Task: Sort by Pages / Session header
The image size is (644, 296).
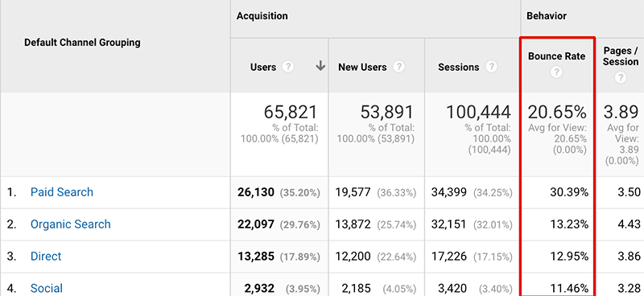Action: 621,56
